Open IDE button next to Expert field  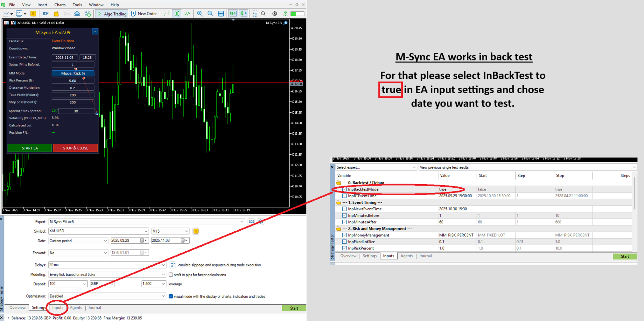252,222
